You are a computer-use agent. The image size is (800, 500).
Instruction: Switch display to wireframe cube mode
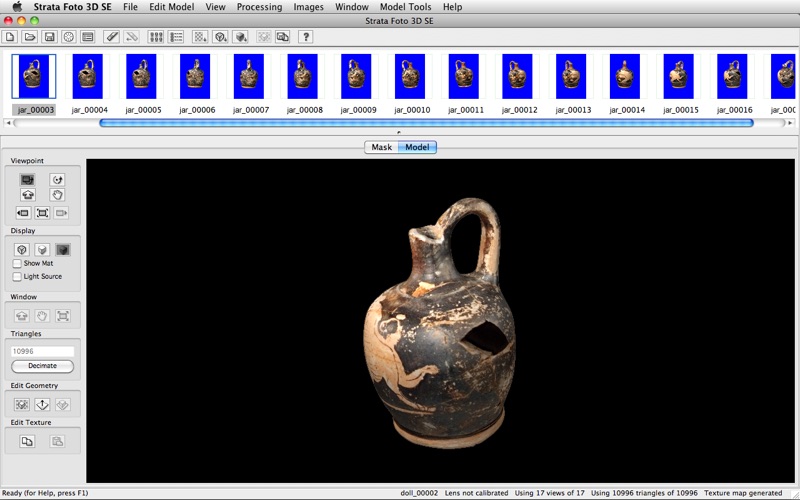coord(21,249)
